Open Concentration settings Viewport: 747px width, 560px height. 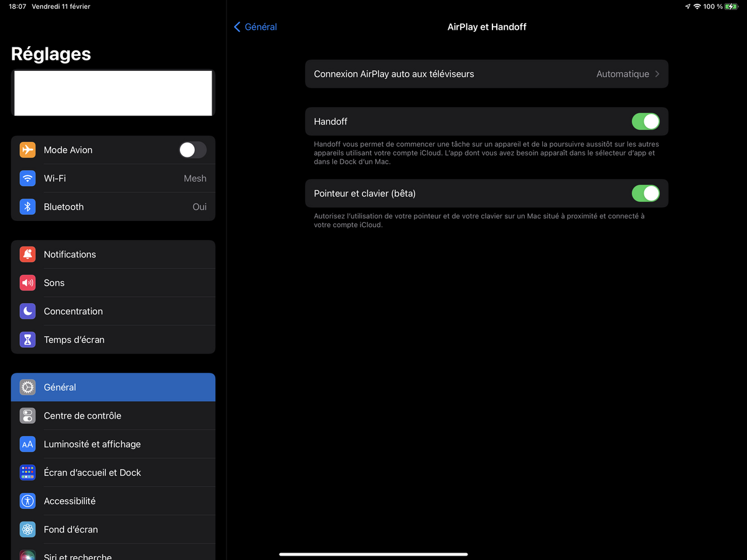113,311
